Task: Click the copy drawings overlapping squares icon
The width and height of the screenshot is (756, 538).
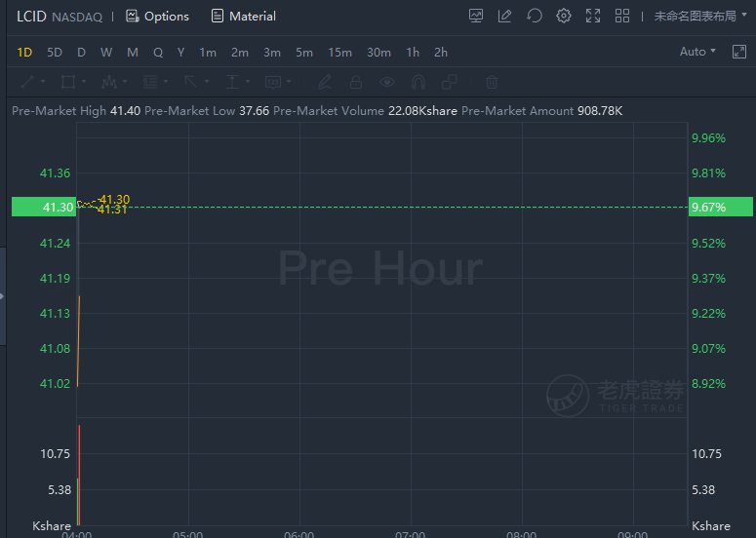Action: [450, 82]
